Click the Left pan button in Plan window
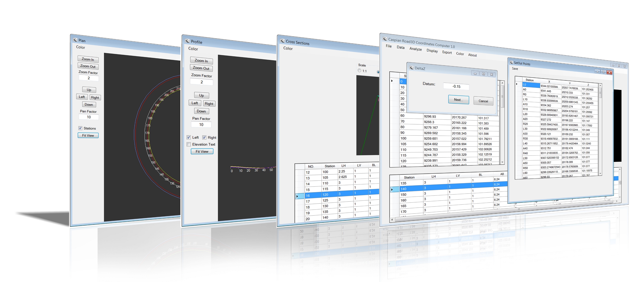Image resolution: width=644 pixels, height=282 pixels. coord(82,97)
